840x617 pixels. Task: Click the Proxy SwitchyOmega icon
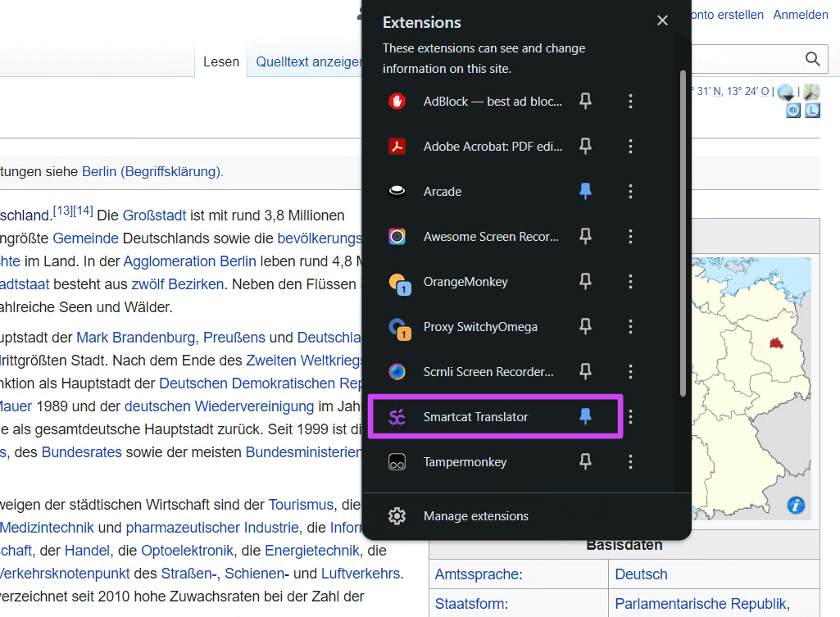pyautogui.click(x=399, y=329)
